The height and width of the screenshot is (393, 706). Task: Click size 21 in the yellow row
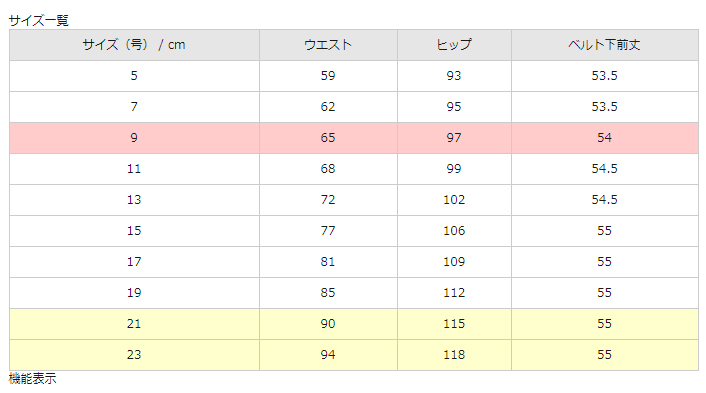click(134, 324)
